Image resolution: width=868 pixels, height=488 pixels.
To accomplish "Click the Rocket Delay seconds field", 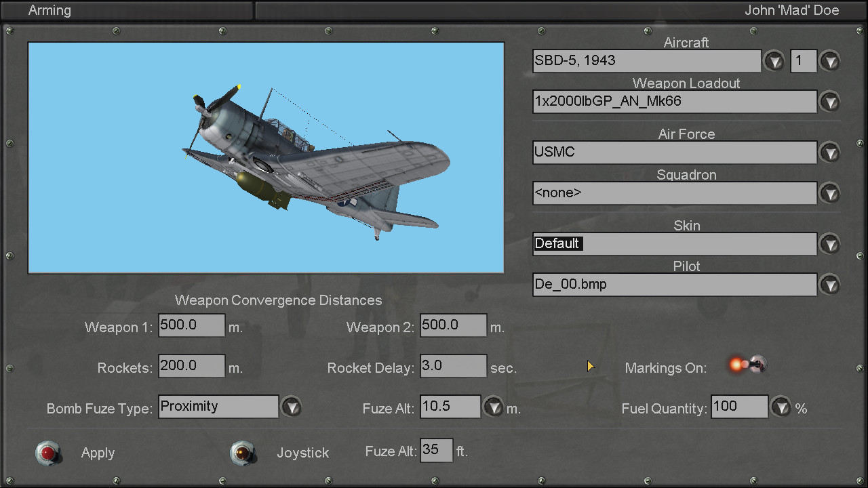I will pyautogui.click(x=454, y=366).
